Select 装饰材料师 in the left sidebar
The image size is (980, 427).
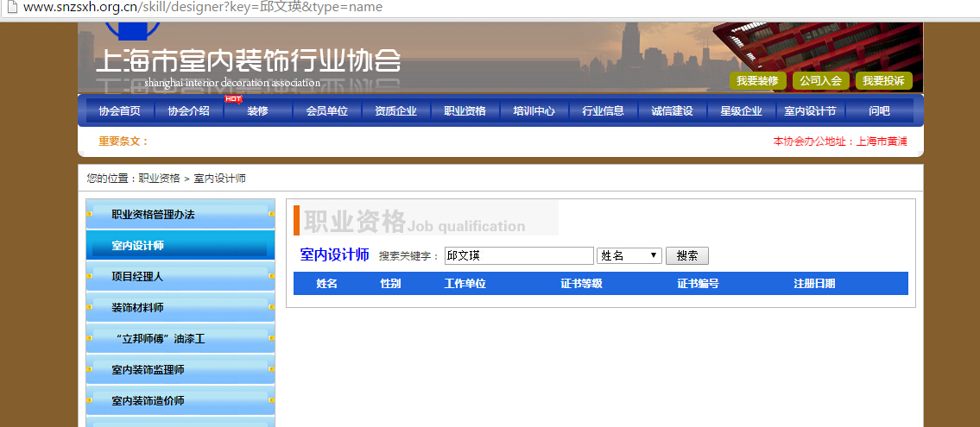click(137, 308)
